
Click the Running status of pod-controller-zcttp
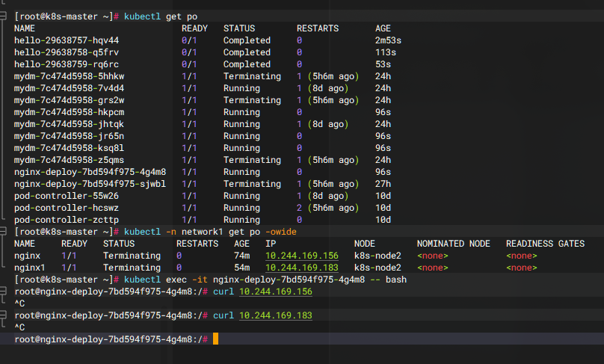pyautogui.click(x=241, y=220)
